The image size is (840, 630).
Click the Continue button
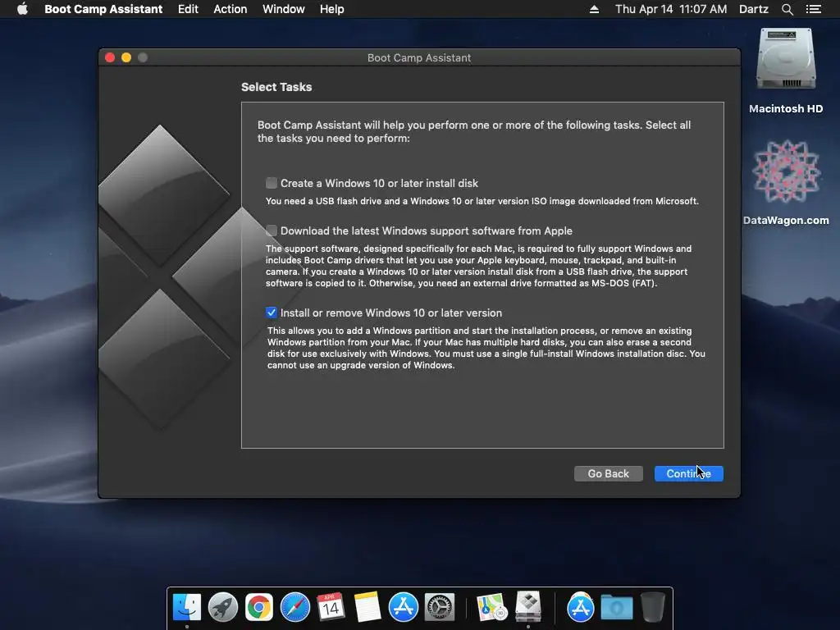688,473
